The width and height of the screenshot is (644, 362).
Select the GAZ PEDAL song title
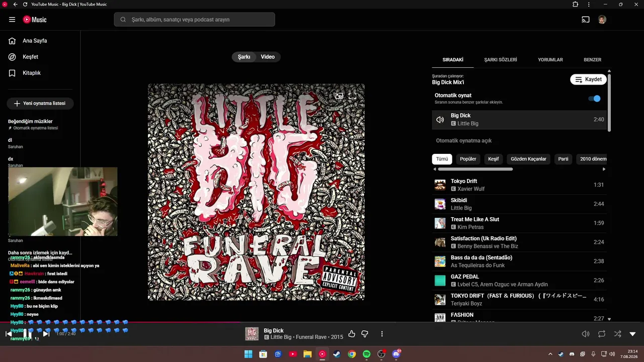(x=465, y=277)
